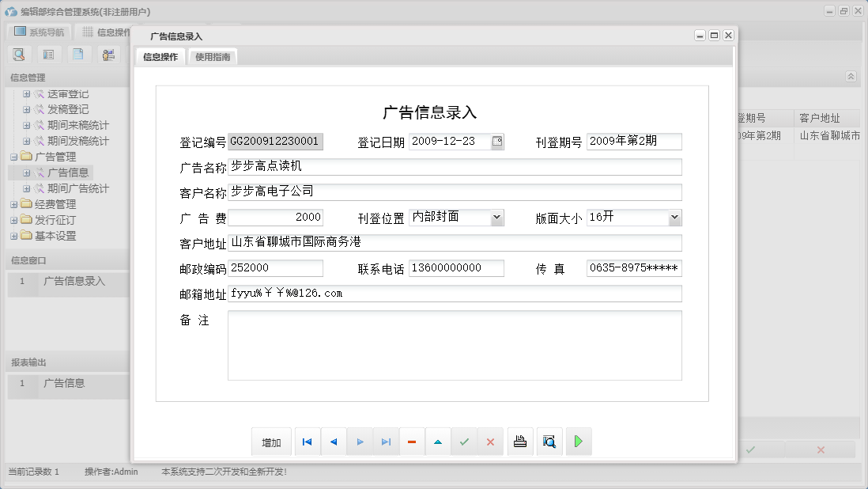Open the print dialog from the record toolbar
868x489 pixels.
520,442
